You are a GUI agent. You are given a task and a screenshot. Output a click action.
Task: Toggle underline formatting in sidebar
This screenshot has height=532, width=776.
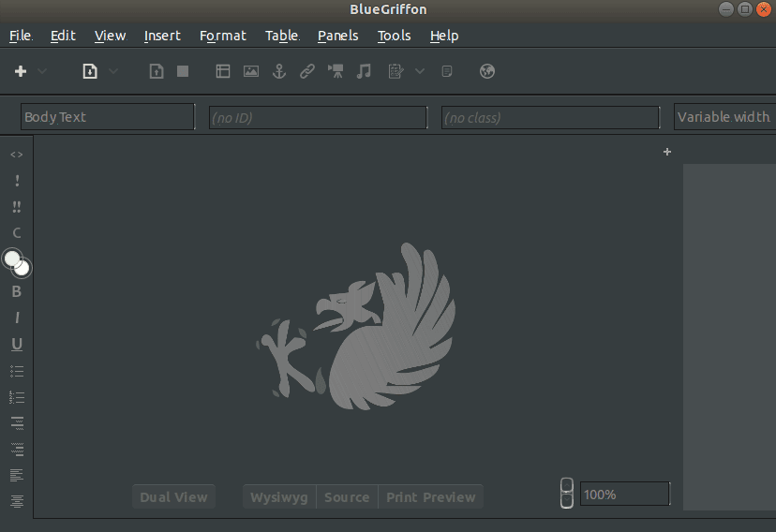pyautogui.click(x=16, y=345)
